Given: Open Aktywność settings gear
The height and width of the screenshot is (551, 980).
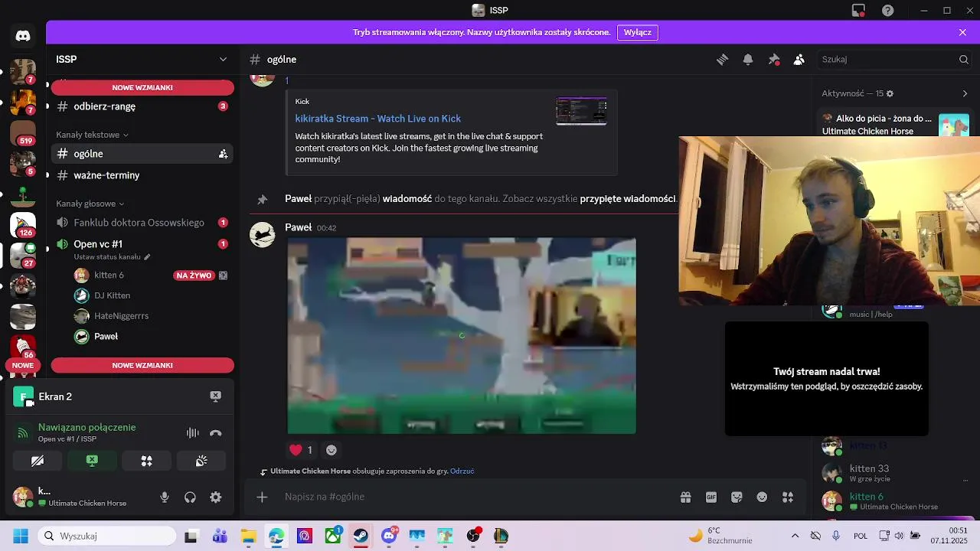Looking at the screenshot, I should click(890, 93).
